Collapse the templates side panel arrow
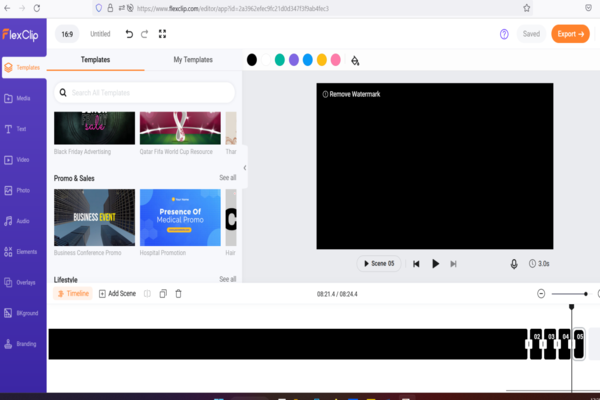Screen dimensions: 600x400 [x=245, y=168]
